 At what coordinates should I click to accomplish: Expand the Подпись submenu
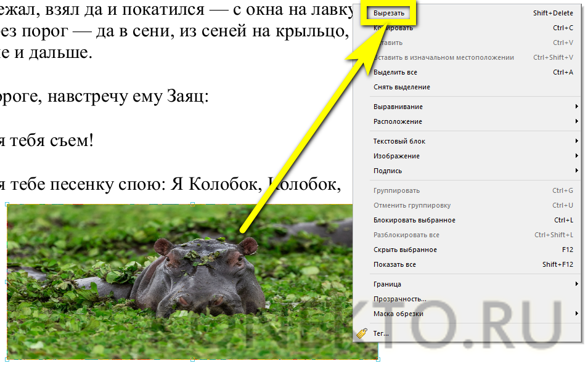coord(388,171)
